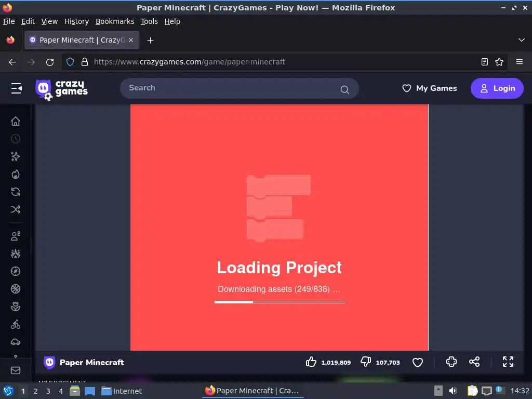Open the Bookmarks menu
Viewport: 532px width, 399px height.
click(x=115, y=21)
